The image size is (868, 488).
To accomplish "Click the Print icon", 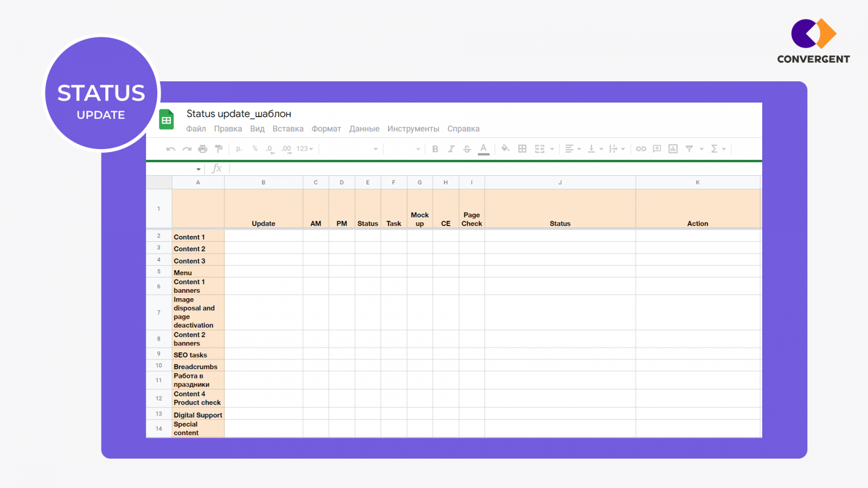I will (202, 149).
